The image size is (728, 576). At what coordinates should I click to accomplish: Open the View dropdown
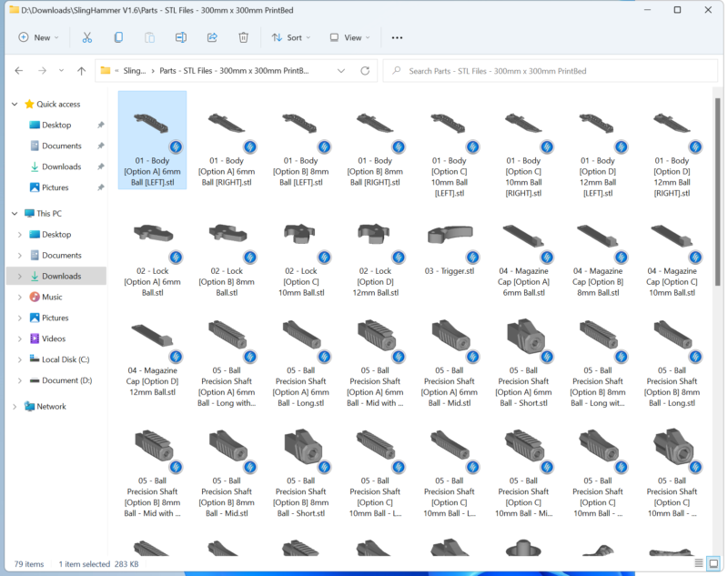pyautogui.click(x=349, y=37)
